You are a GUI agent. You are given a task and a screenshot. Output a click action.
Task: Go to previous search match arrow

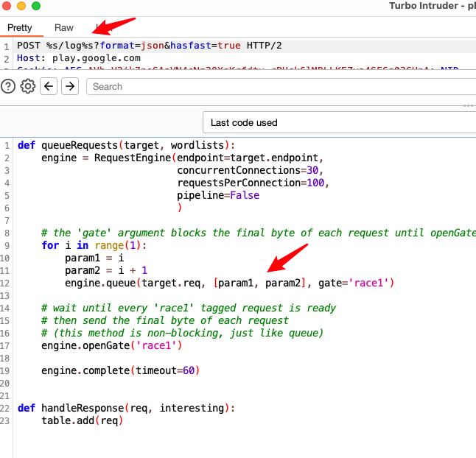tap(49, 86)
